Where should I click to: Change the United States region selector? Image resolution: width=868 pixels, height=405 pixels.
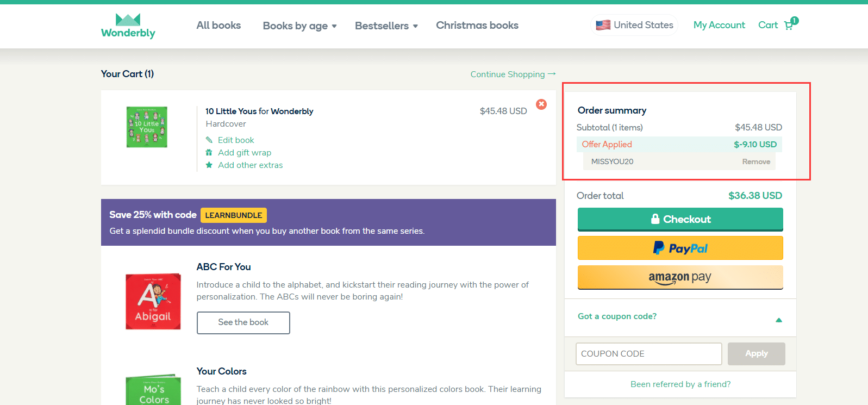click(x=634, y=25)
